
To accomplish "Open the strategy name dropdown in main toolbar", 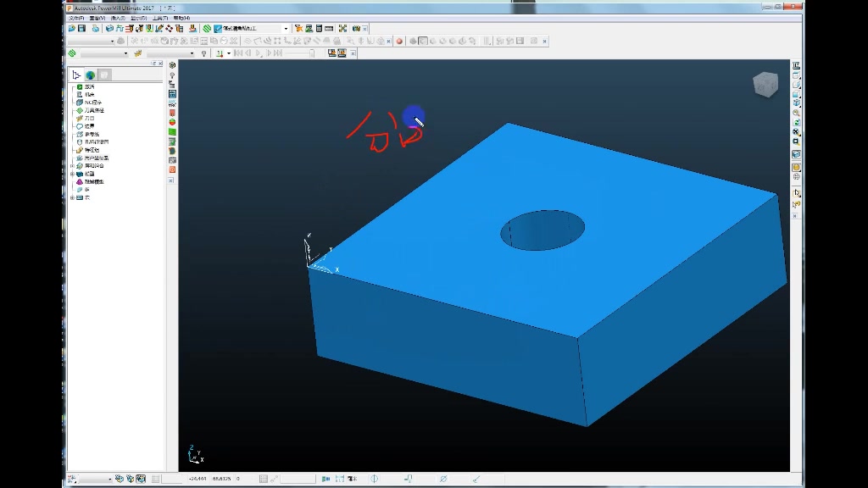I will tap(286, 28).
